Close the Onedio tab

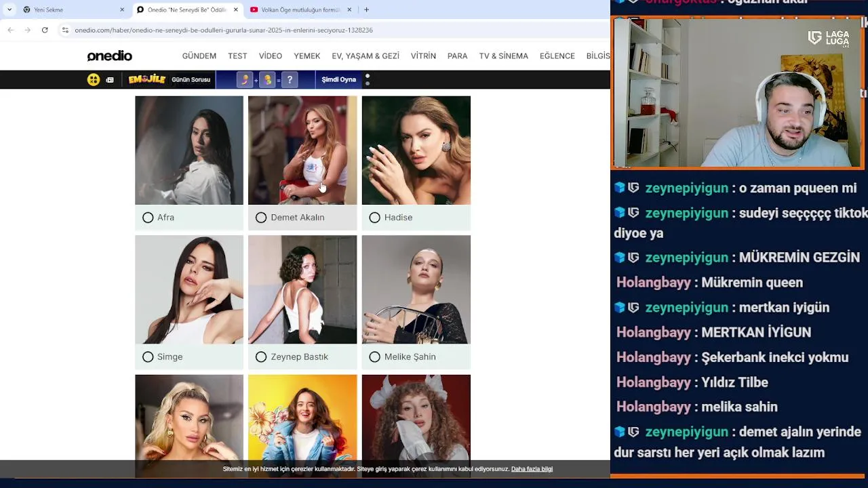tap(236, 9)
